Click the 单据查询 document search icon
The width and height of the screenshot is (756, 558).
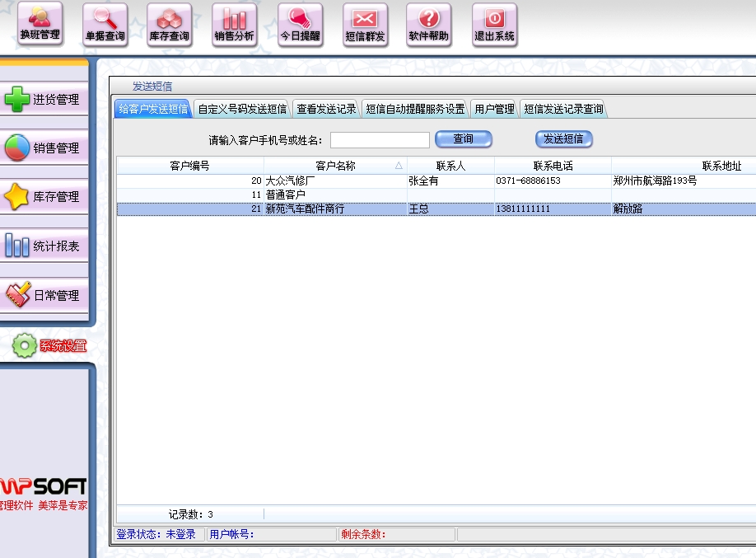[105, 25]
